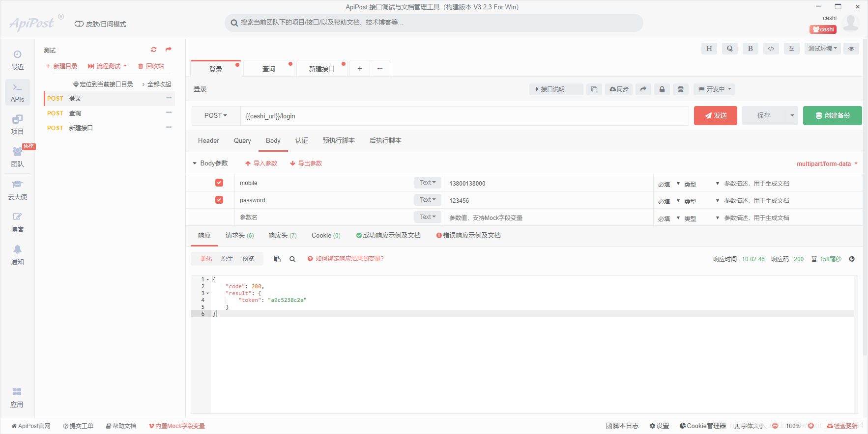Open 脚本日志 in status bar

tap(622, 426)
